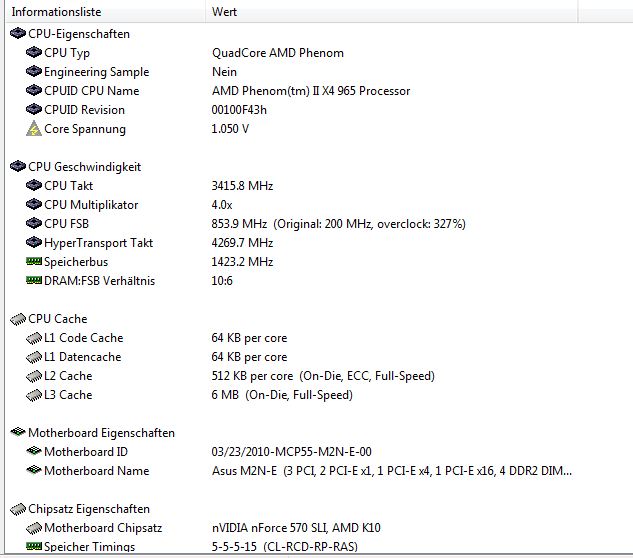The width and height of the screenshot is (633, 558).
Task: Click the Chipsatz Eigenschaften section icon
Action: coord(18,509)
